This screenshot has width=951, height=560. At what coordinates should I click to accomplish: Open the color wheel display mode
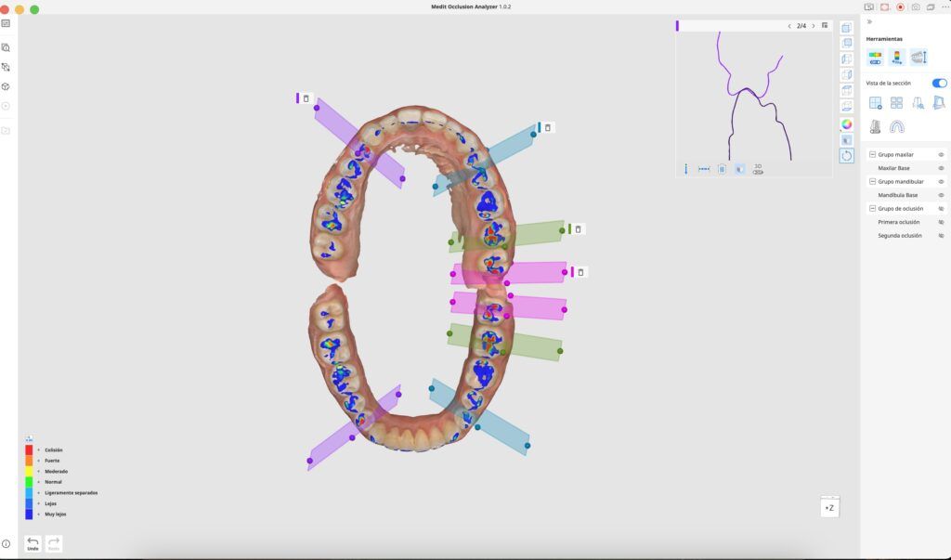tap(847, 124)
